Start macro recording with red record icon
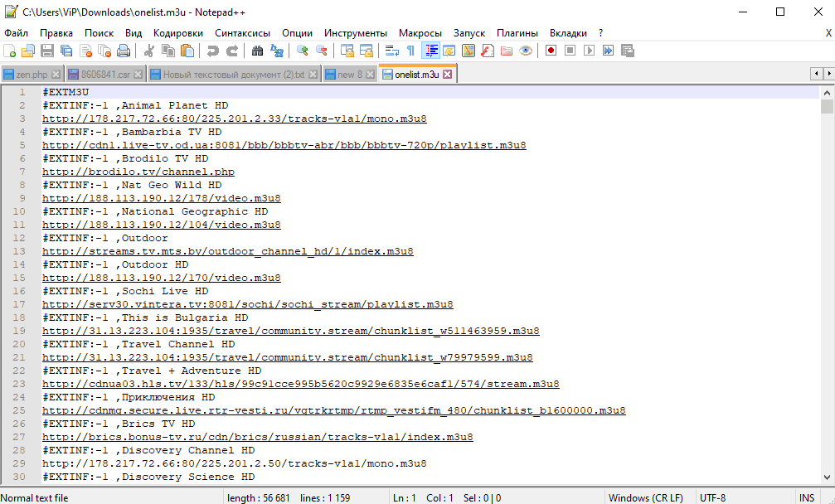 point(551,51)
